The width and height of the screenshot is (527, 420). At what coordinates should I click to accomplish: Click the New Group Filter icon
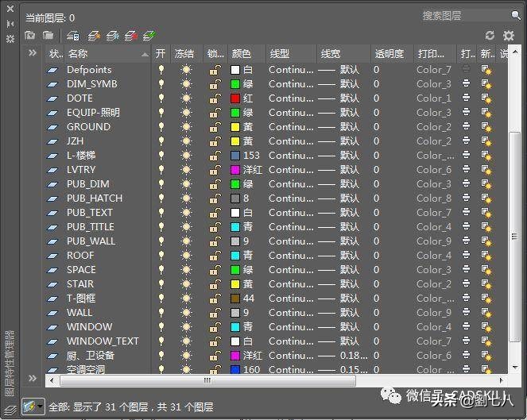(x=48, y=35)
